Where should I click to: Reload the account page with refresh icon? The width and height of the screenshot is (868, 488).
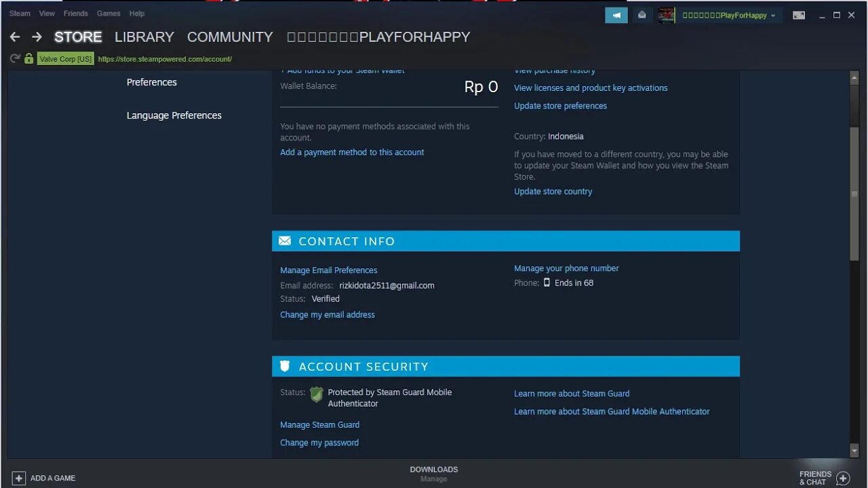coord(14,59)
